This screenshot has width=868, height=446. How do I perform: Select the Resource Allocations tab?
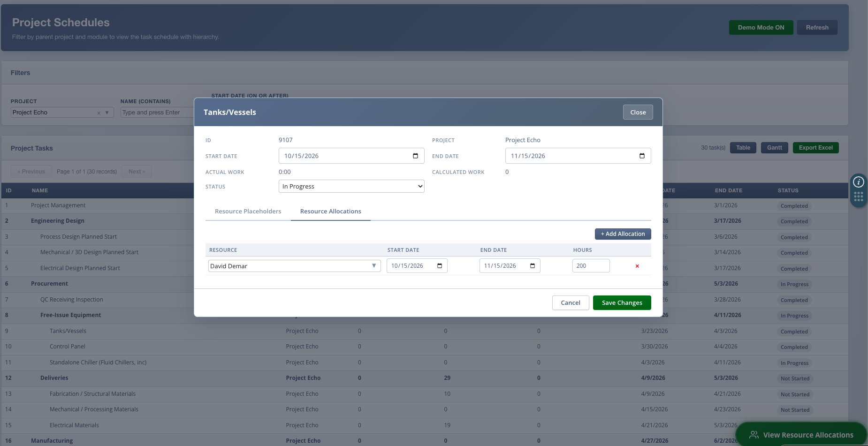pos(330,212)
